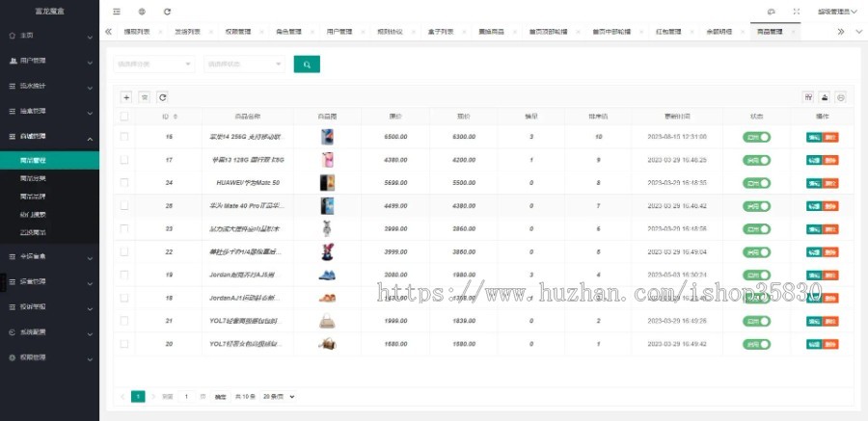Click the previous page arrow in pagination
868x421 pixels.
click(122, 397)
